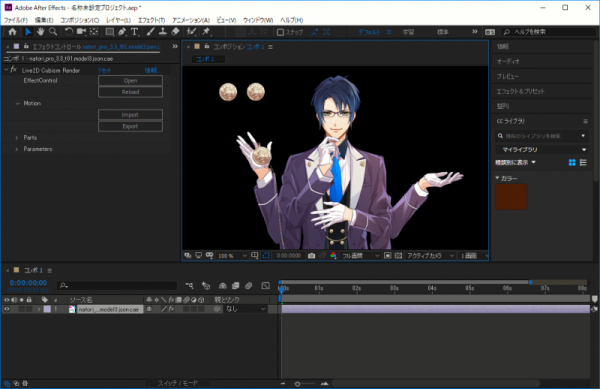The height and width of the screenshot is (389, 600).
Task: Enable motion blur for the composition
Action: coord(249,286)
